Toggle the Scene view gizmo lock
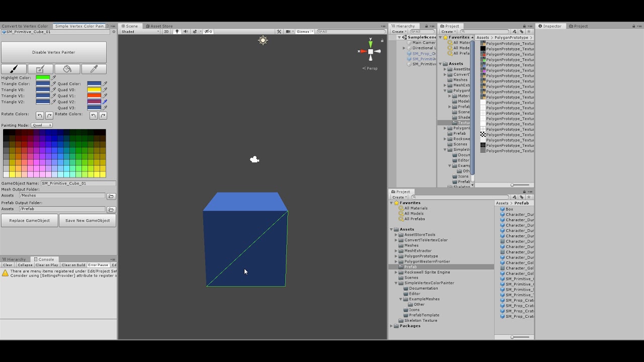The height and width of the screenshot is (362, 644). click(382, 40)
